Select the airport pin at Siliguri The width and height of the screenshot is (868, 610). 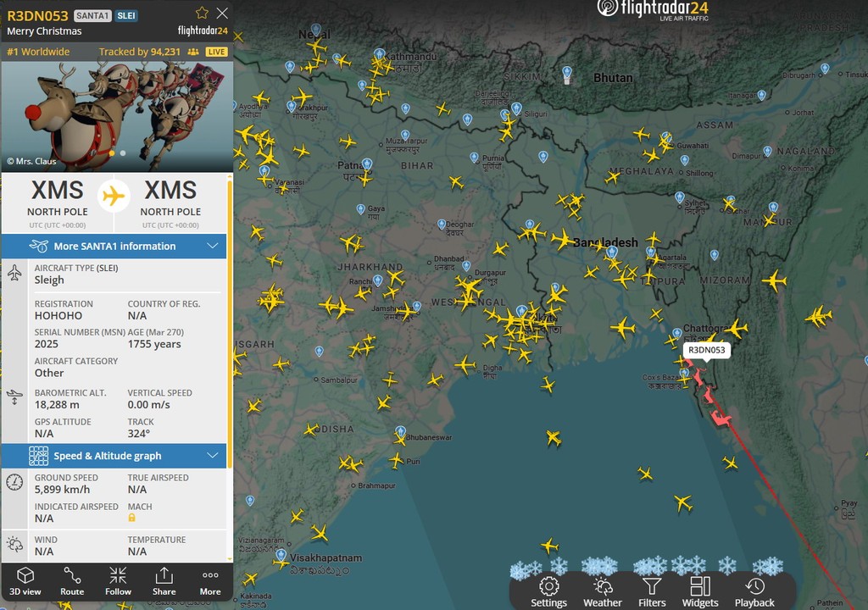click(516, 108)
